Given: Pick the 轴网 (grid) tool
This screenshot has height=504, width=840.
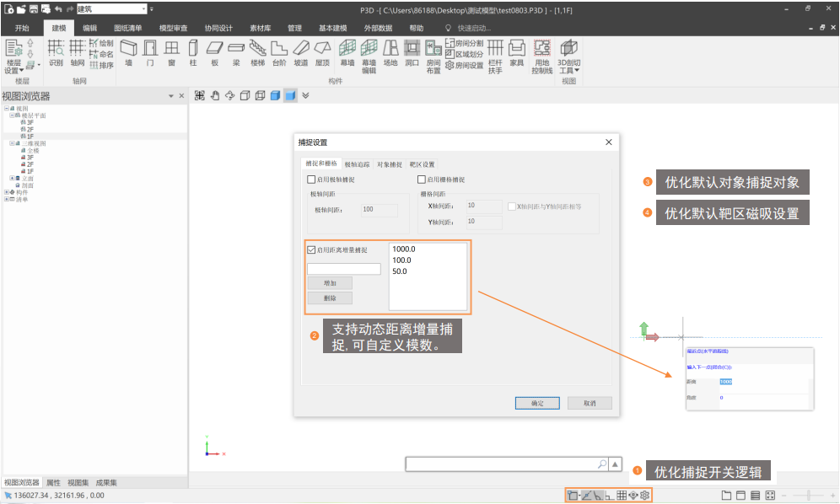Looking at the screenshot, I should [x=78, y=51].
